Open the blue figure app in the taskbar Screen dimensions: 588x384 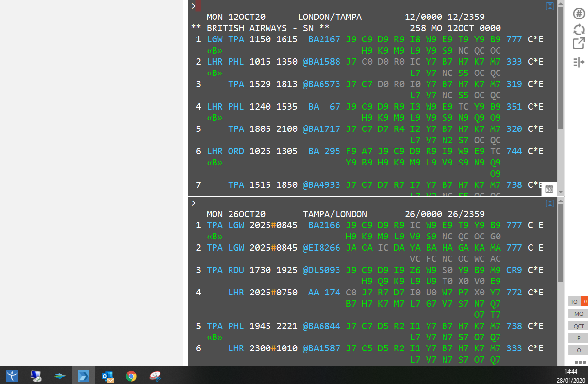(x=13, y=376)
